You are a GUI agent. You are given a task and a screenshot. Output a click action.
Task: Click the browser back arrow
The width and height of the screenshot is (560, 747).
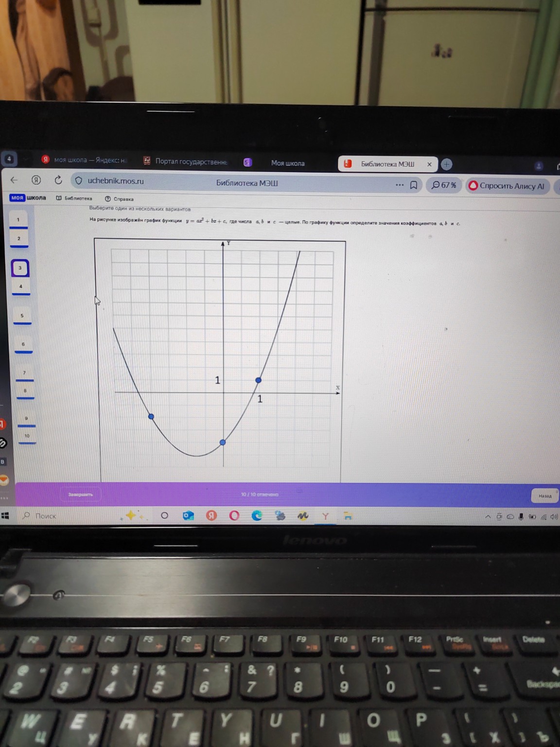tap(14, 180)
